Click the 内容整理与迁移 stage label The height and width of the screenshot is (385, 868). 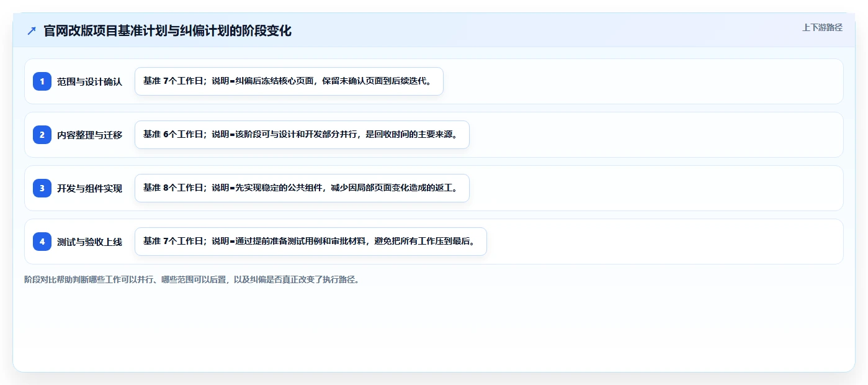pyautogui.click(x=89, y=135)
